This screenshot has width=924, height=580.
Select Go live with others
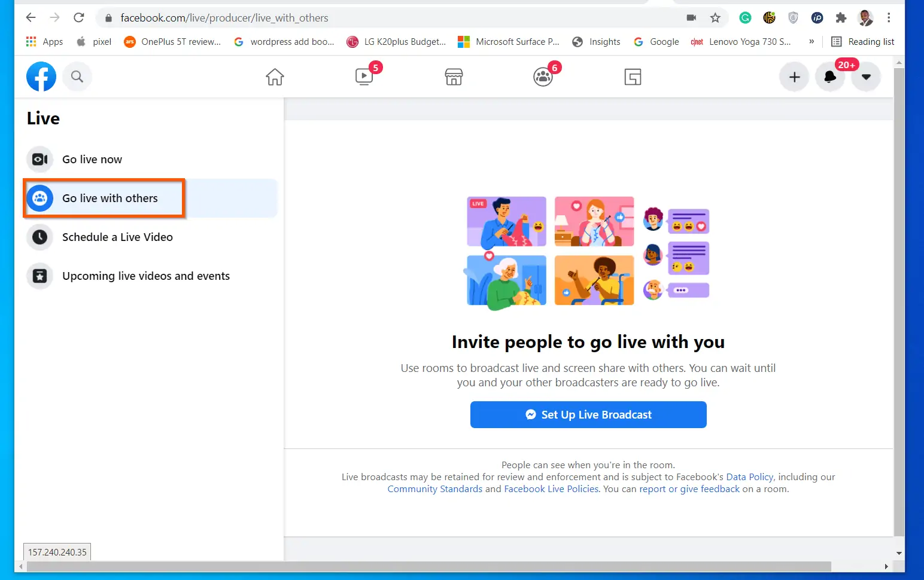click(151, 198)
